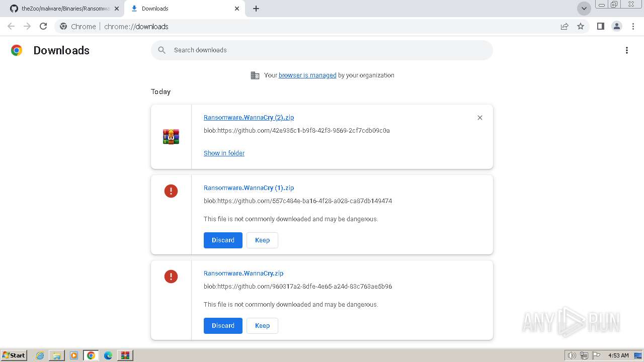This screenshot has width=644, height=362.
Task: Open Ransomware.WannaCry (2).zip file link
Action: pos(249,117)
